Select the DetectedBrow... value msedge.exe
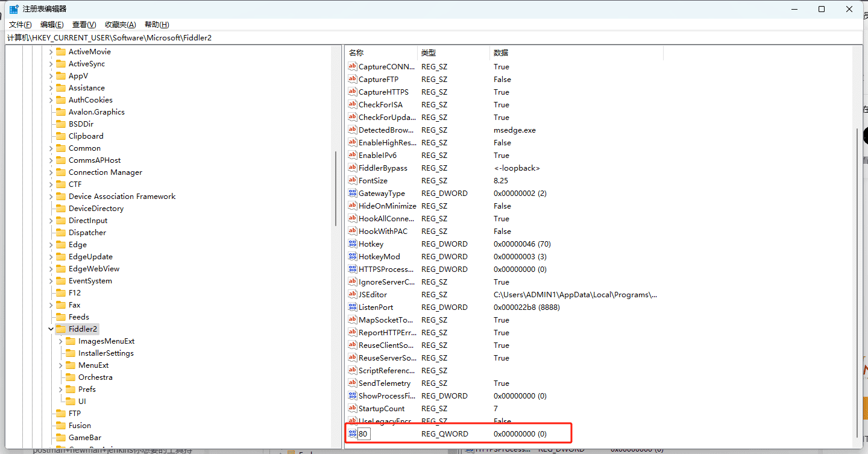Screen dimensions: 868x454 click(x=514, y=130)
